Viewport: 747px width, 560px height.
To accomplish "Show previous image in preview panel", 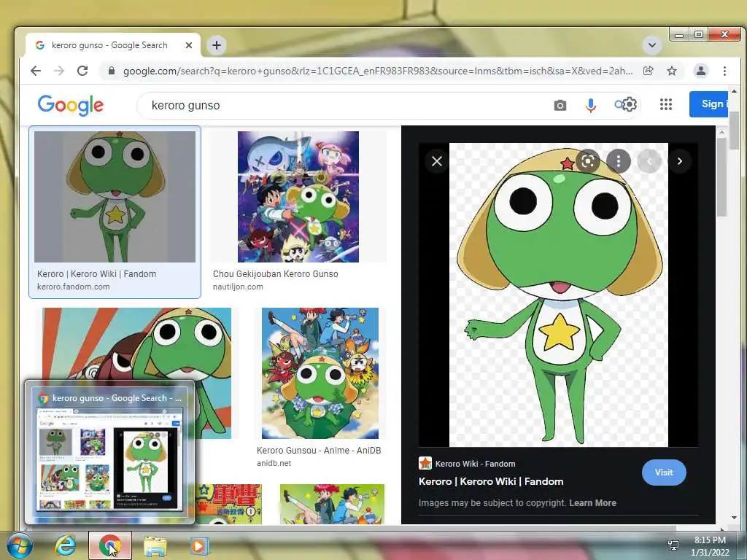I will point(649,161).
